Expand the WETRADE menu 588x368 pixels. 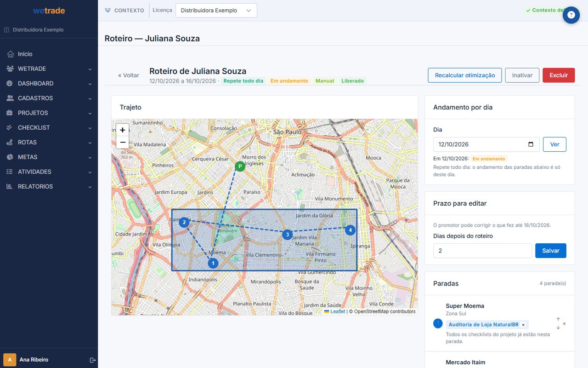pyautogui.click(x=49, y=69)
